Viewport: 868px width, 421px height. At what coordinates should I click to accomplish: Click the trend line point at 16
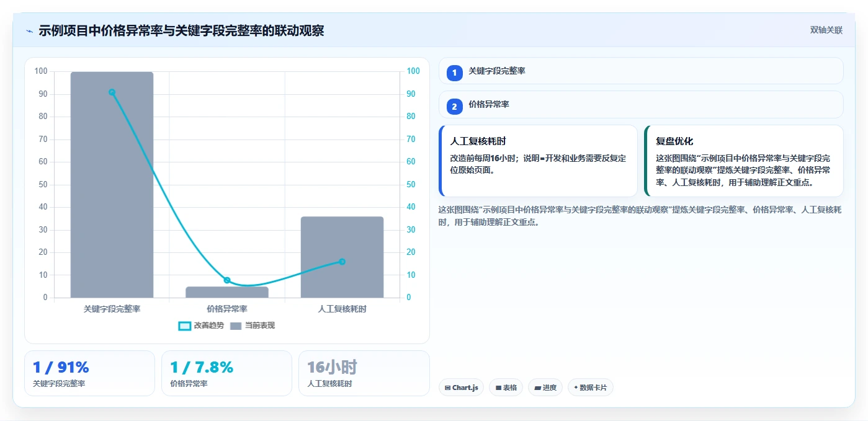point(342,262)
